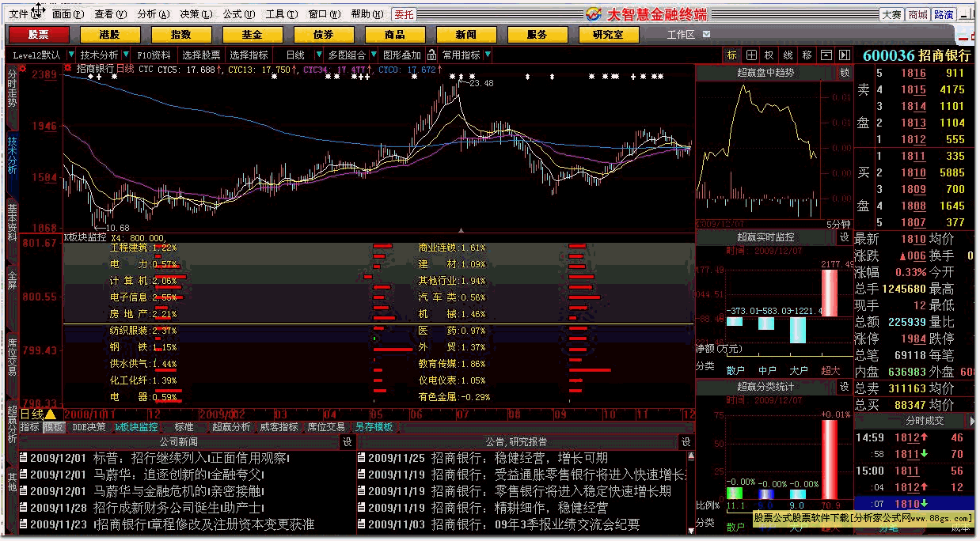Screen dimensions: 980x541
Task: Expand the 多图组合 dropdown arrow
Action: pos(372,55)
